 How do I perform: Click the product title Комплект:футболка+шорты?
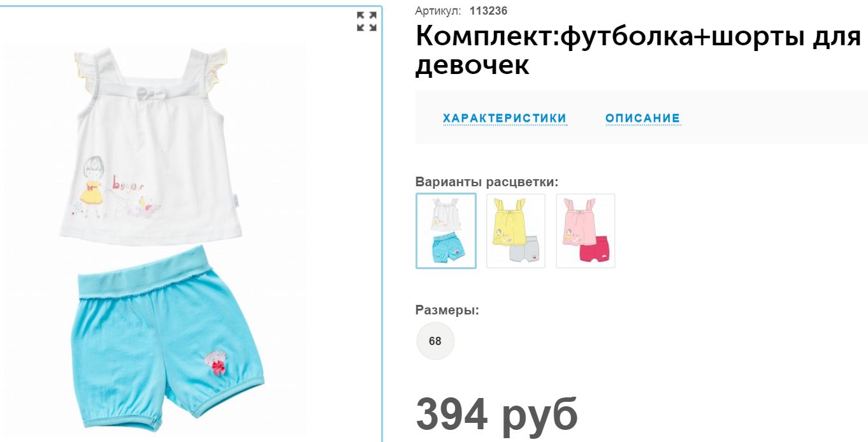click(x=638, y=50)
